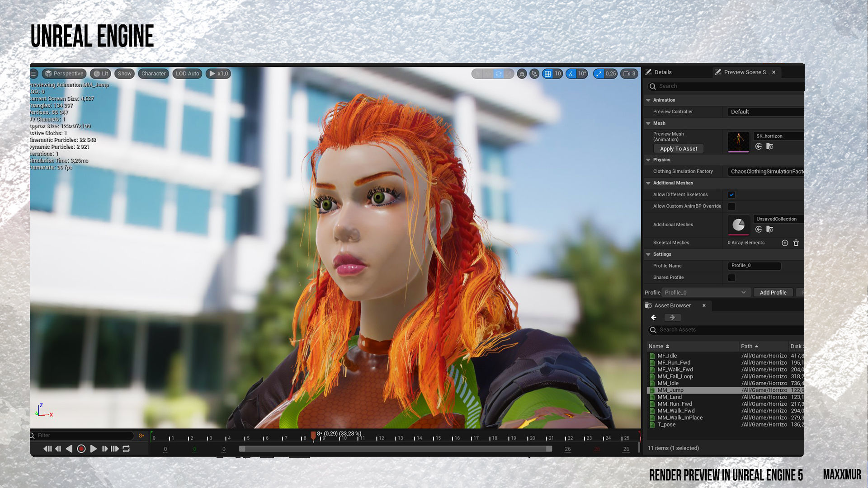Click the UnsavedCollection thumbnail
This screenshot has height=488, width=868.
tap(738, 225)
